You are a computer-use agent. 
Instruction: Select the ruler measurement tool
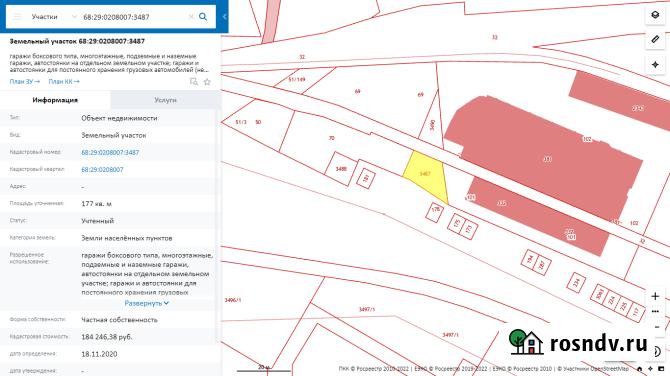[x=655, y=40]
